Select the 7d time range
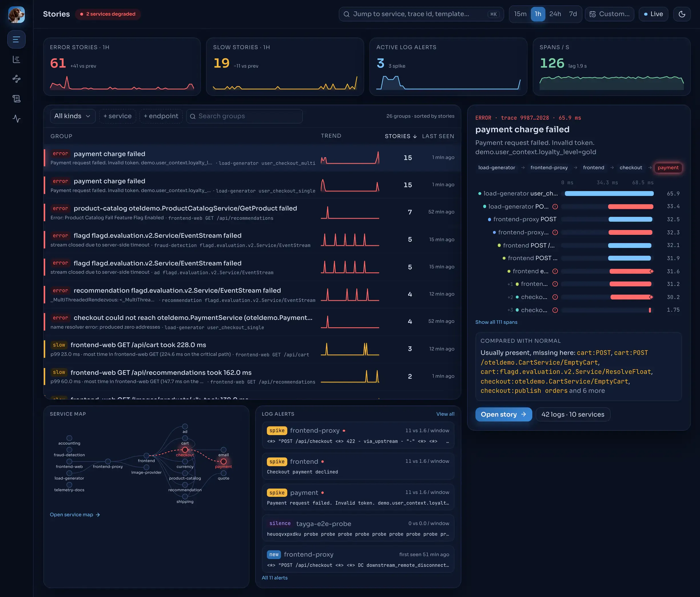The image size is (700, 597). click(573, 14)
